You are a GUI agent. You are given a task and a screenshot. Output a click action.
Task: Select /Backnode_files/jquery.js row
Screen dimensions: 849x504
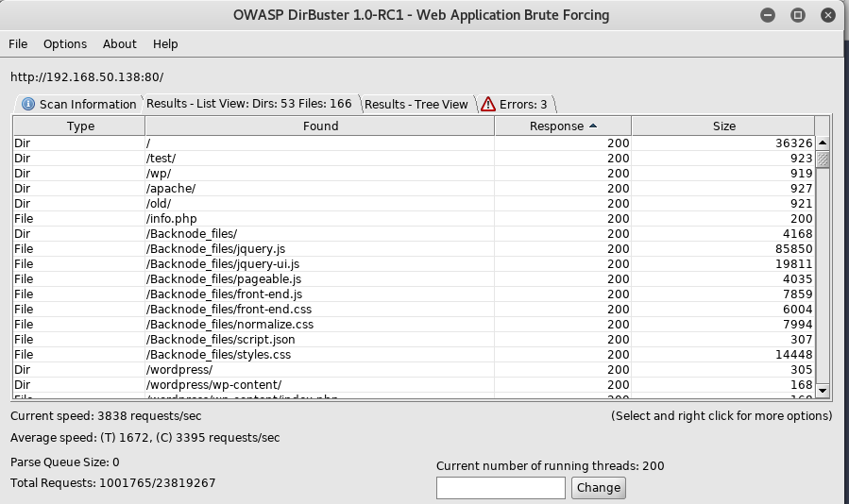pos(414,249)
